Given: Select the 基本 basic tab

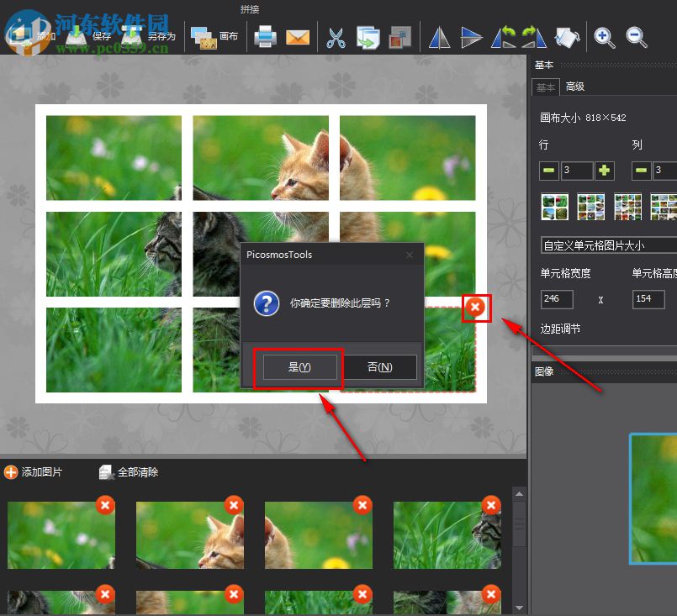Looking at the screenshot, I should pos(546,87).
